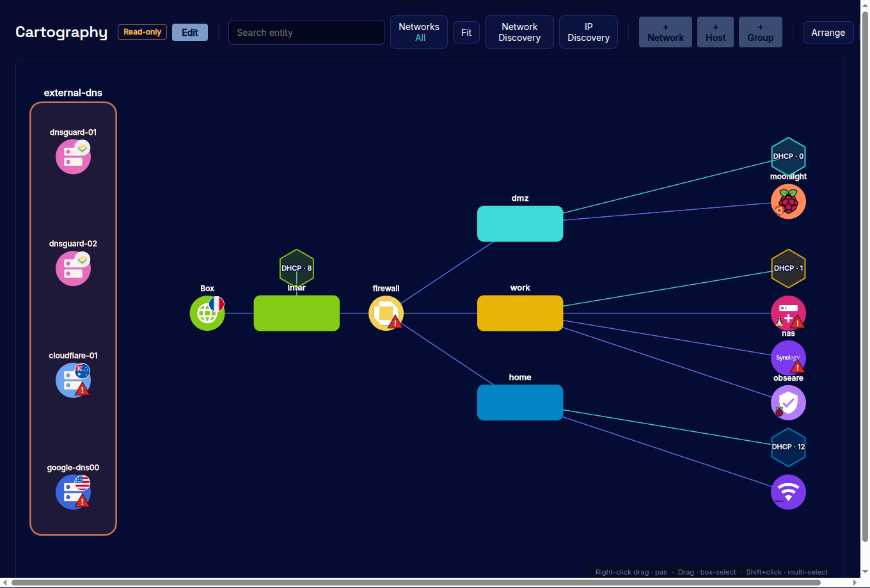Click the purple Wi-Fi access point node
Image resolution: width=870 pixels, height=588 pixels.
click(788, 492)
